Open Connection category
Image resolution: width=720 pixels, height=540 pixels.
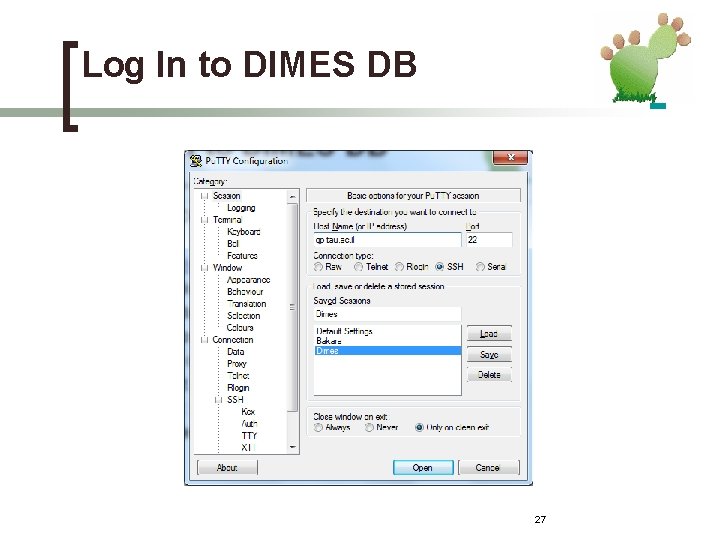pos(233,340)
